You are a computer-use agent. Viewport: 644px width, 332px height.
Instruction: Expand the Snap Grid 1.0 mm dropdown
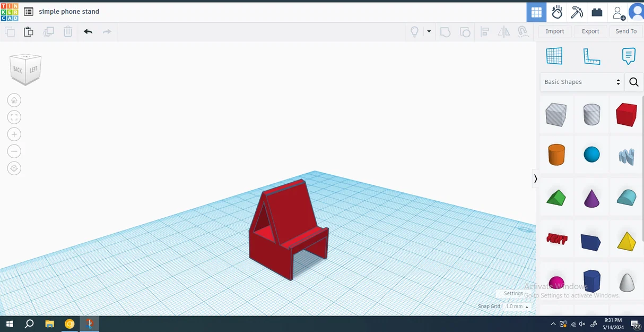click(x=517, y=307)
